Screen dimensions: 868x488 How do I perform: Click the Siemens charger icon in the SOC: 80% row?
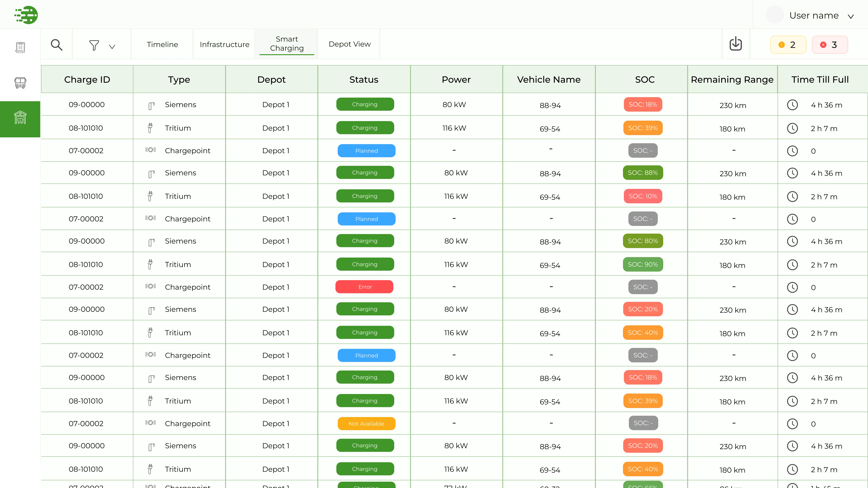tap(151, 242)
